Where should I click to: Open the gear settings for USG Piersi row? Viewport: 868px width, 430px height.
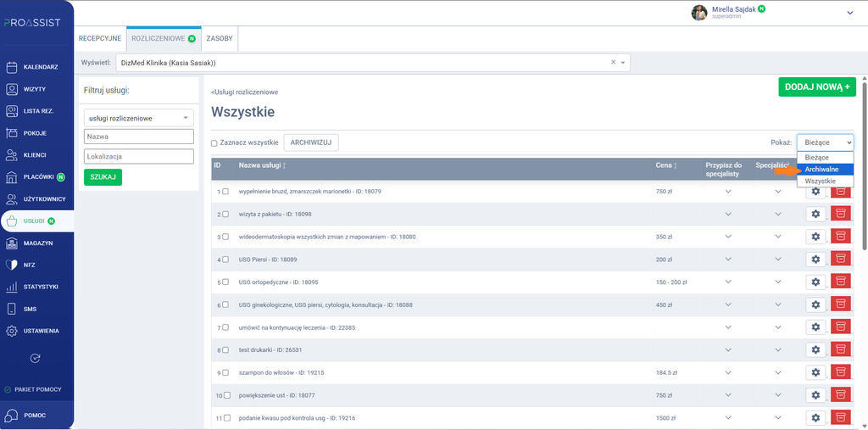tap(815, 260)
